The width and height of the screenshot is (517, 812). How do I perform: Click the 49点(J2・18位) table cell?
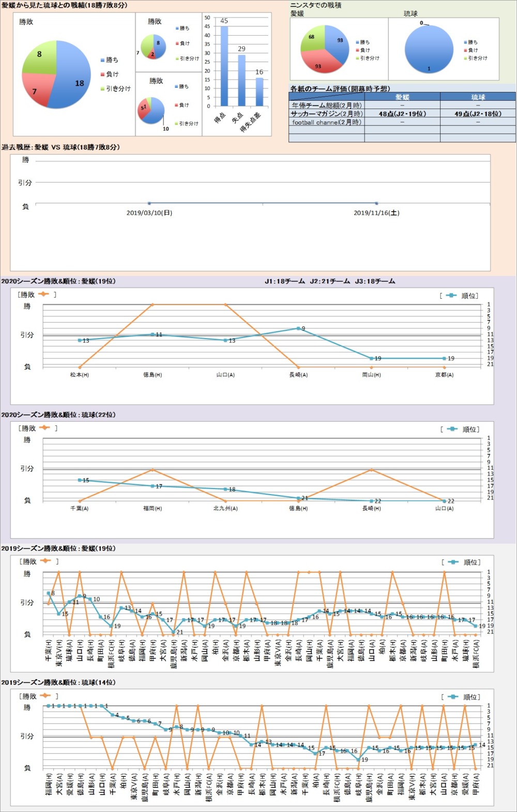click(478, 114)
